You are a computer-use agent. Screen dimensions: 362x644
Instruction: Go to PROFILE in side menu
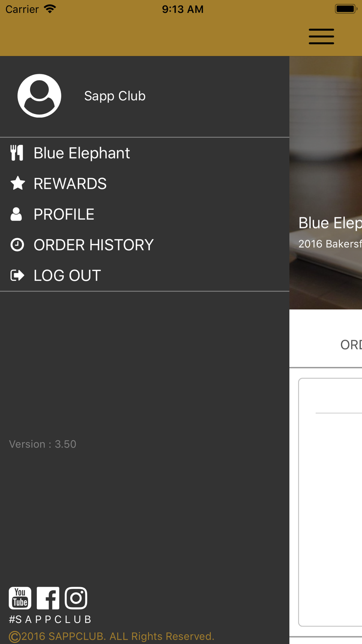[x=145, y=214]
